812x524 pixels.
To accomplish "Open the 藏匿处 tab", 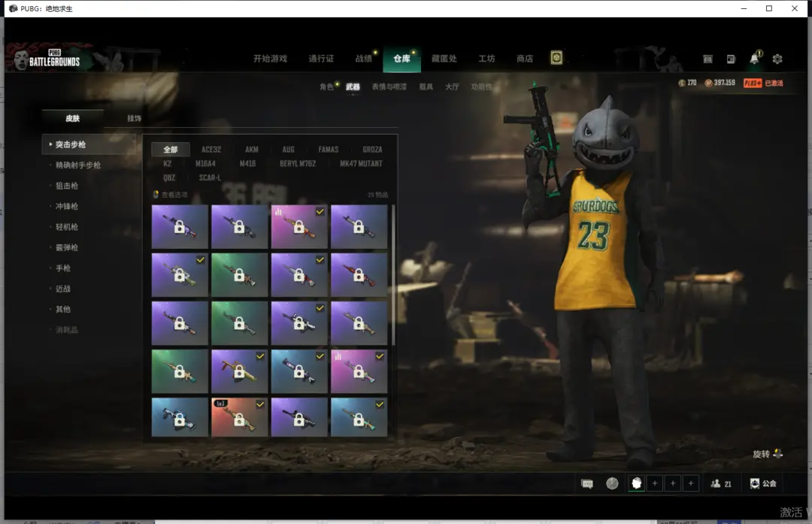I will [x=444, y=59].
